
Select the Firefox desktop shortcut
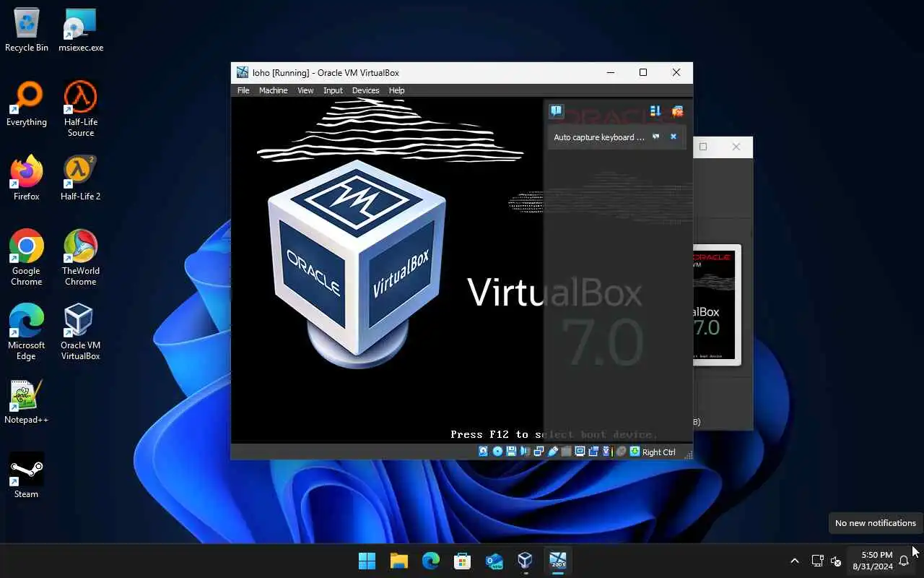tap(27, 178)
